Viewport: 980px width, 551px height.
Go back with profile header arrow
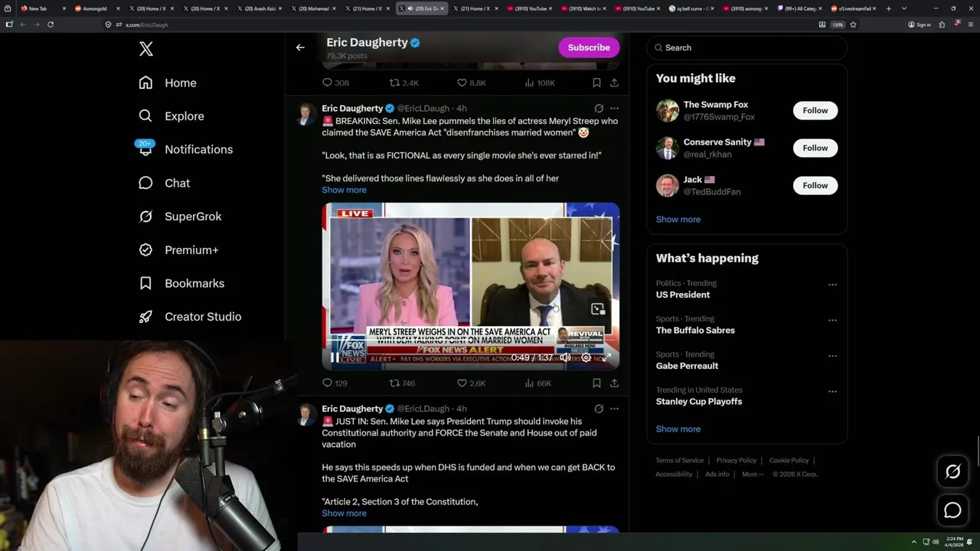[300, 47]
